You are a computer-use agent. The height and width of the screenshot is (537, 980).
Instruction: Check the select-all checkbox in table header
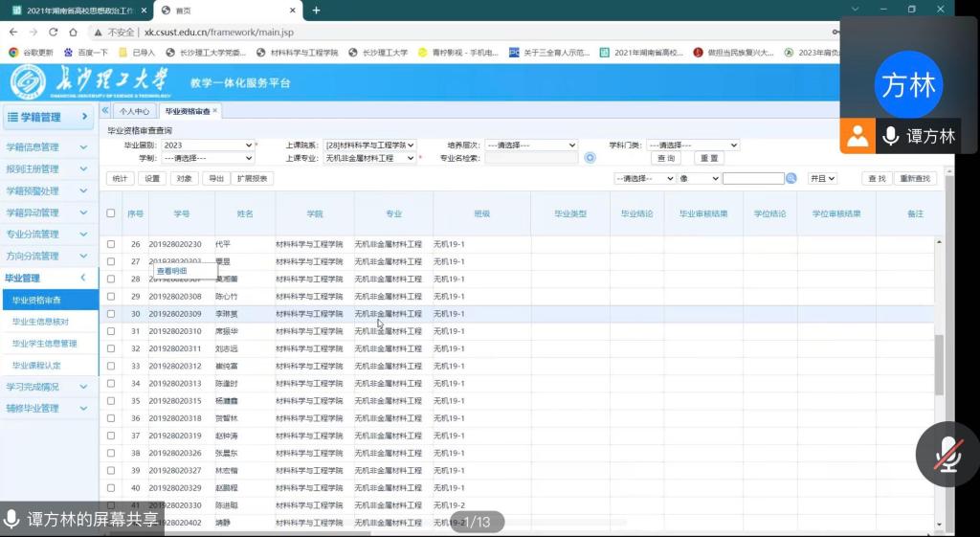pos(111,213)
